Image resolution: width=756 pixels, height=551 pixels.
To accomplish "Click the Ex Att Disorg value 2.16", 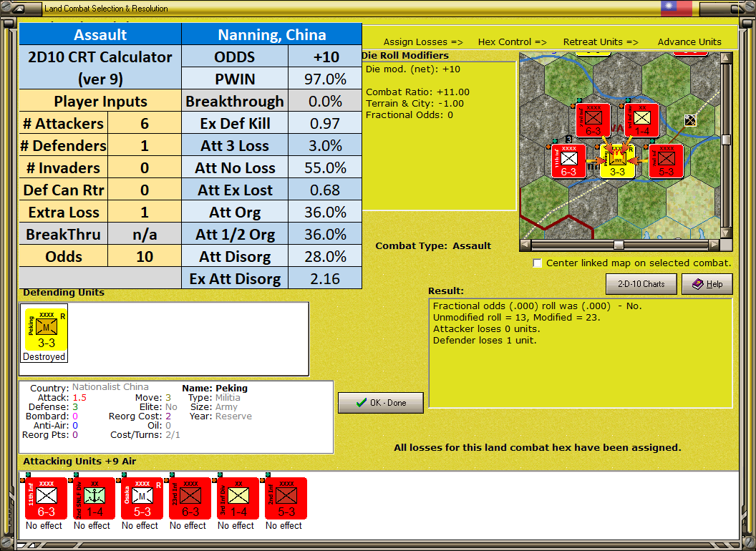I will point(325,278).
